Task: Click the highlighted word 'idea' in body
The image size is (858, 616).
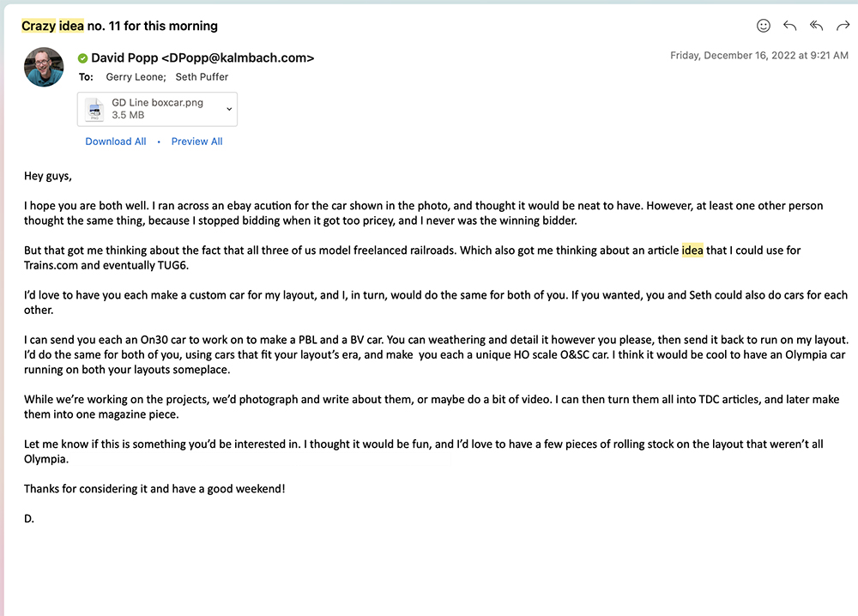Action: tap(692, 251)
